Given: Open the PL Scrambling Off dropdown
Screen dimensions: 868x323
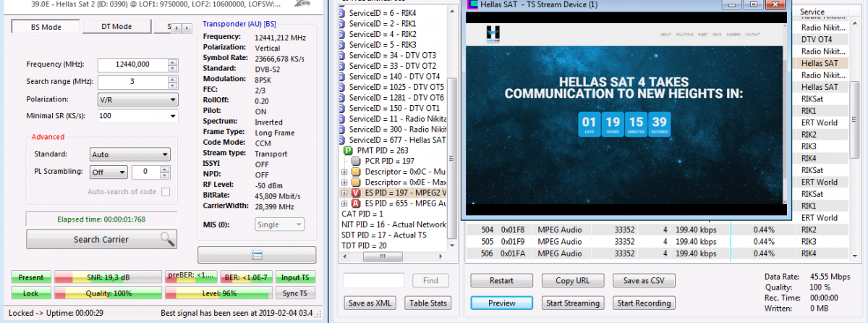Looking at the screenshot, I should (109, 172).
